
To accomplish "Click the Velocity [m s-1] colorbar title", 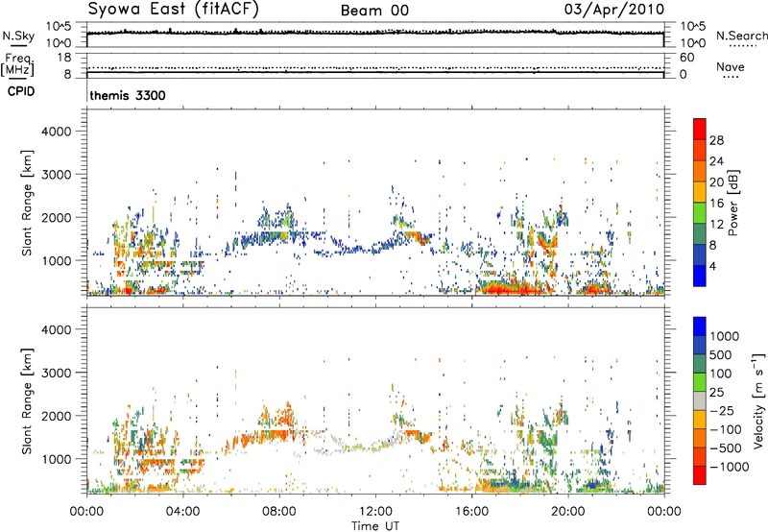I will (758, 401).
